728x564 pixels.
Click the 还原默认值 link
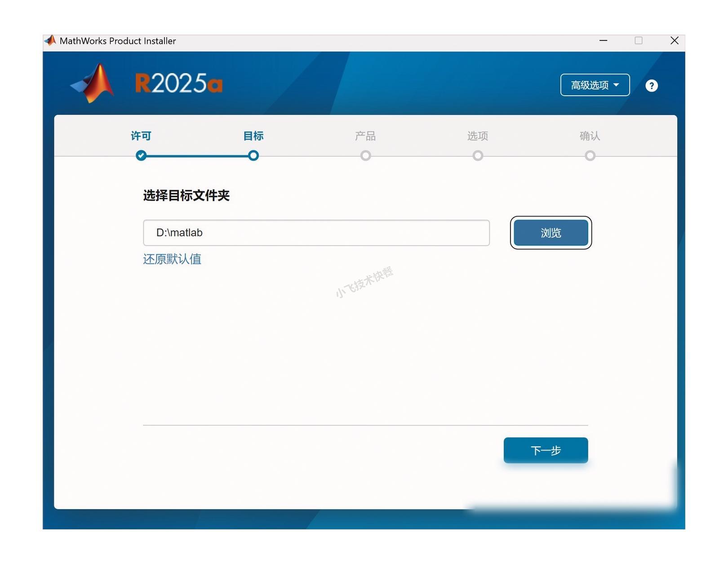pyautogui.click(x=172, y=259)
